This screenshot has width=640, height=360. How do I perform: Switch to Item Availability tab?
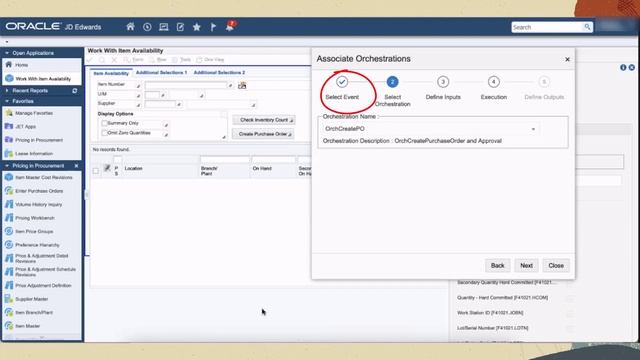111,73
